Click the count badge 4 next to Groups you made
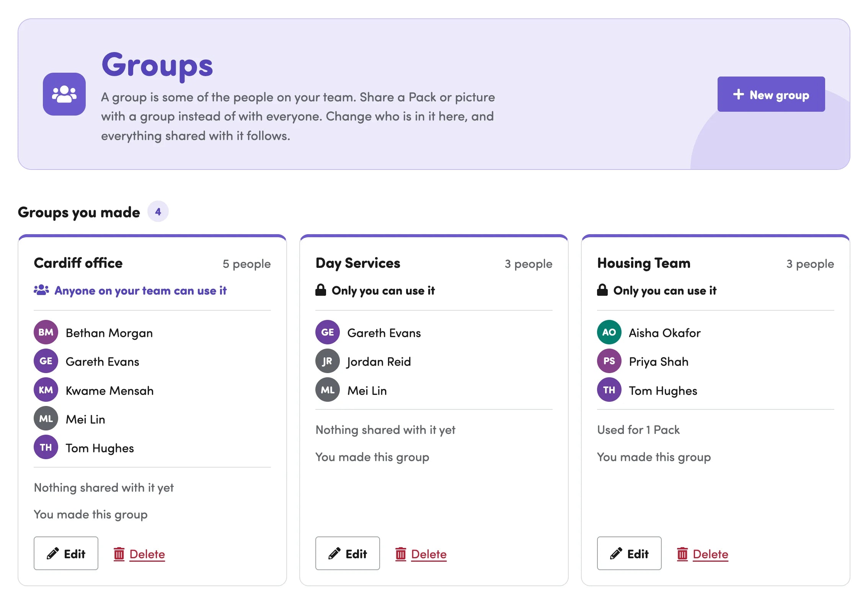The image size is (868, 595). click(158, 212)
